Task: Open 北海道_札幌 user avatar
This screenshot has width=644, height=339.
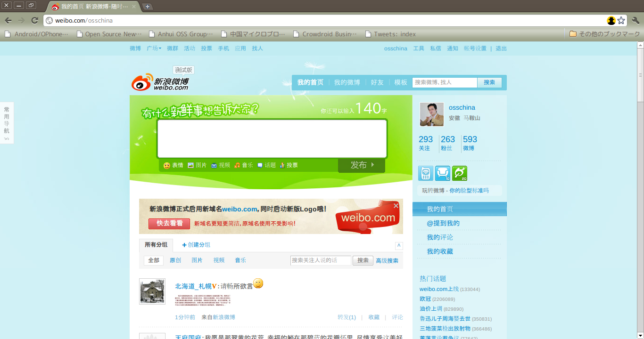Action: 152,291
